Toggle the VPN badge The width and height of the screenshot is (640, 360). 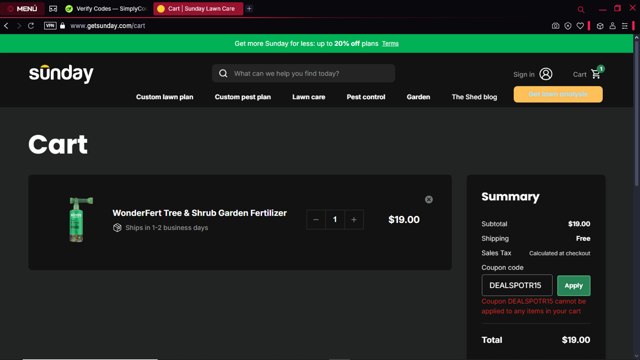tap(50, 26)
